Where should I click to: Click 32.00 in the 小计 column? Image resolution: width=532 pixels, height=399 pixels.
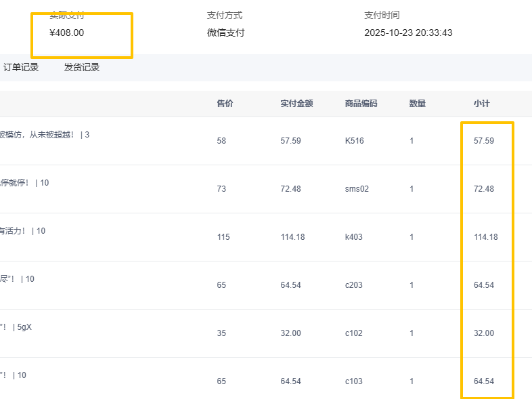tap(484, 333)
